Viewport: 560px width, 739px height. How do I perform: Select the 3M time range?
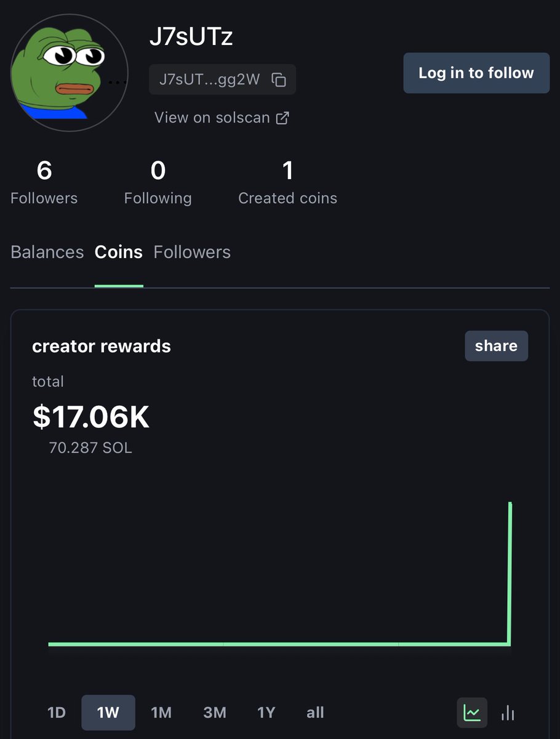pos(215,713)
